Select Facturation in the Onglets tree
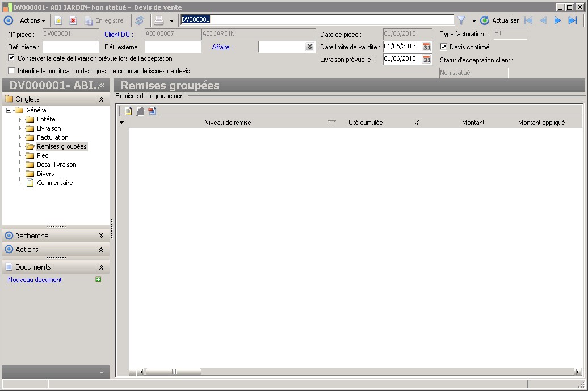Viewport: 588px width, 391px height. pos(52,137)
